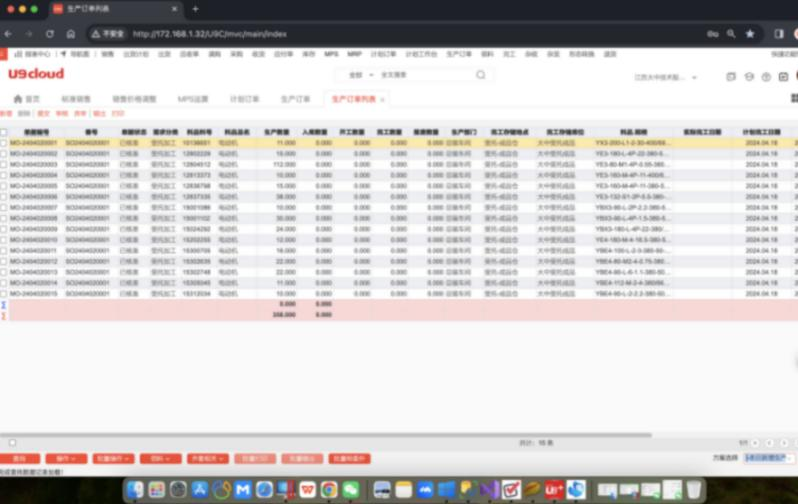
Task: Open the 全部 search scope dropdown
Action: point(357,75)
